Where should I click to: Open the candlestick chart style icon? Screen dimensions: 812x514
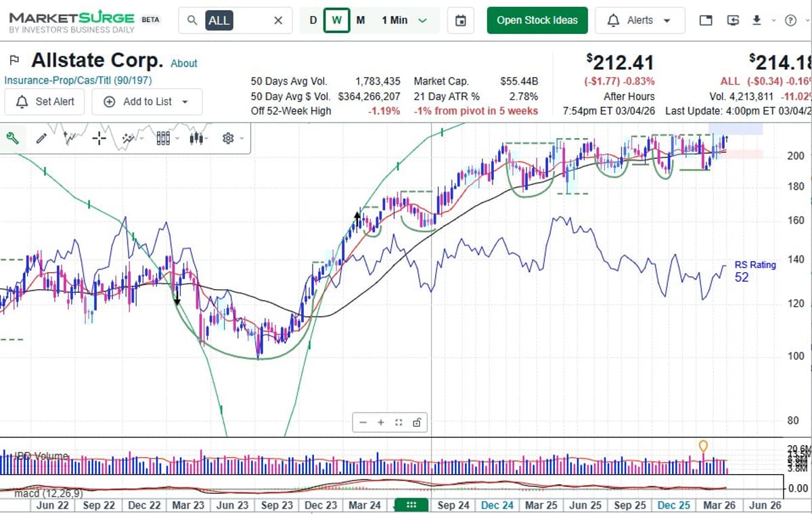click(x=195, y=138)
